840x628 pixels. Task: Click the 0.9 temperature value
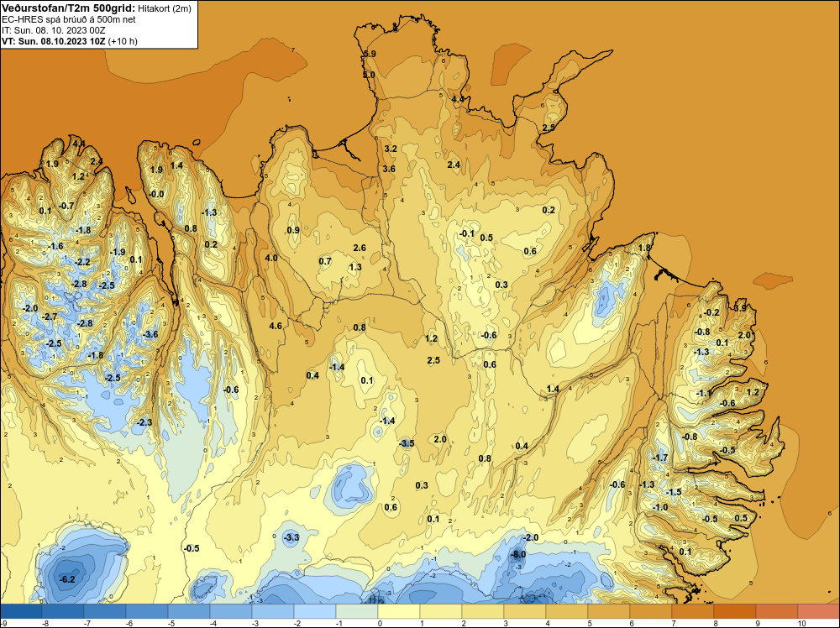(x=293, y=230)
